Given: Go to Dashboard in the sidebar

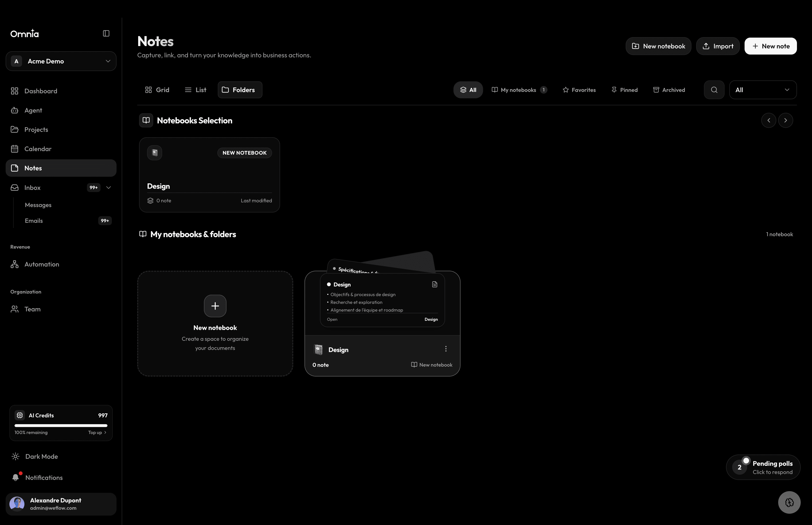Looking at the screenshot, I should click(61, 91).
